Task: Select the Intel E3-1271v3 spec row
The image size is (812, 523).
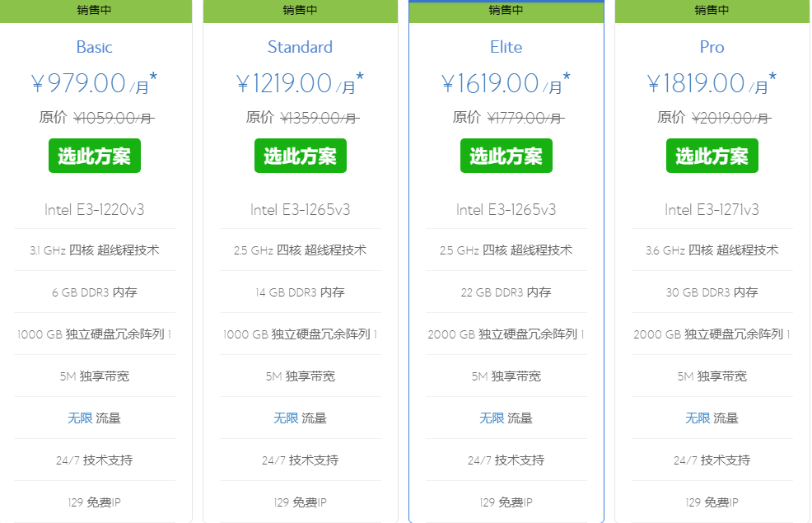Action: (712, 209)
